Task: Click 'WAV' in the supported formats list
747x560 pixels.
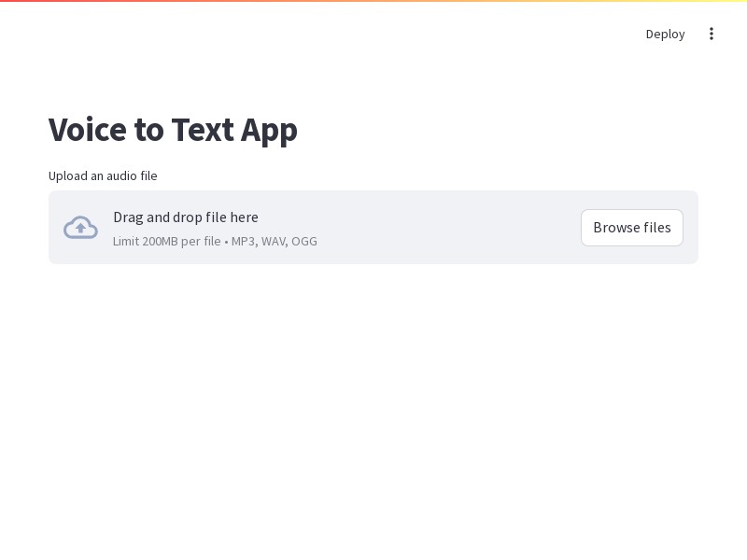Action: [x=275, y=242]
